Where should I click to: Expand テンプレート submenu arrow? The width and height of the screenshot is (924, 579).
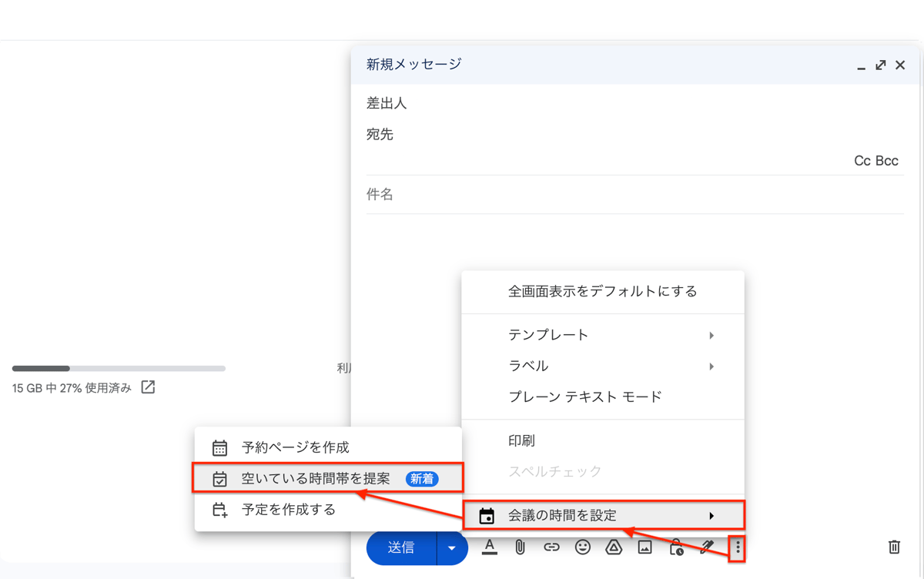[711, 336]
